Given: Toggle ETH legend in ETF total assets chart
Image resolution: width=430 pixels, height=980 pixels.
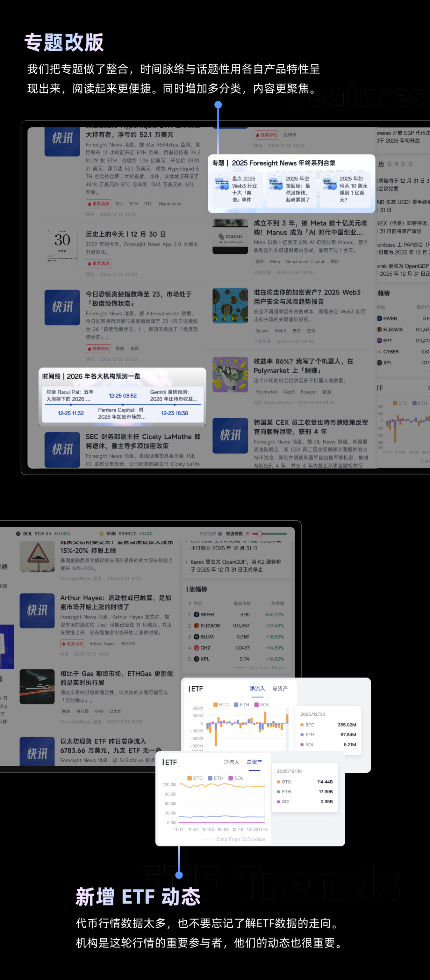Looking at the screenshot, I should [x=215, y=778].
